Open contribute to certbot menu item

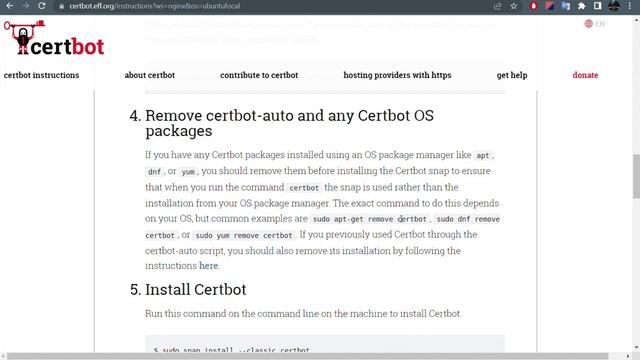click(259, 75)
